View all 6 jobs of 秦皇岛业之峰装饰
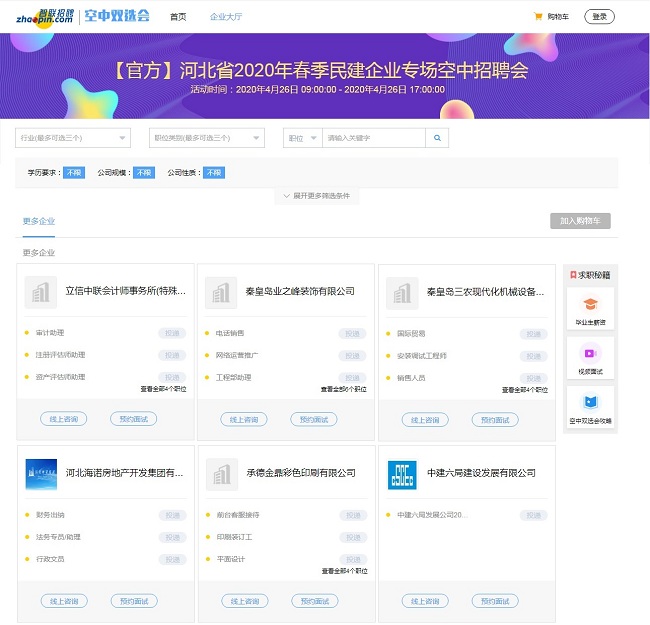650x625 pixels. pos(344,389)
